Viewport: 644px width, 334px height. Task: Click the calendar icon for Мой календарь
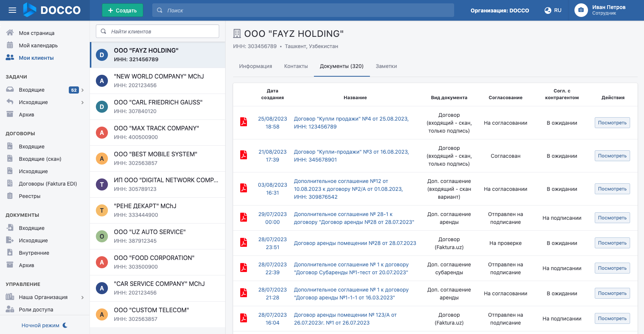[x=10, y=45]
